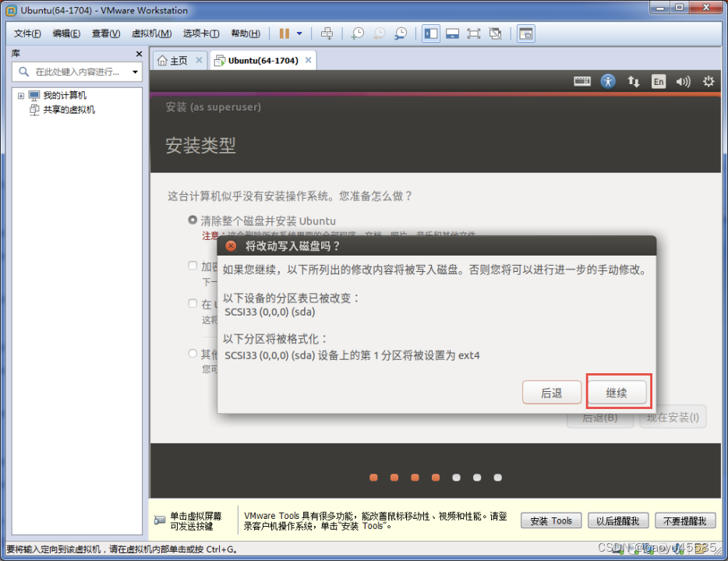Click the sound volume indicator

683,82
